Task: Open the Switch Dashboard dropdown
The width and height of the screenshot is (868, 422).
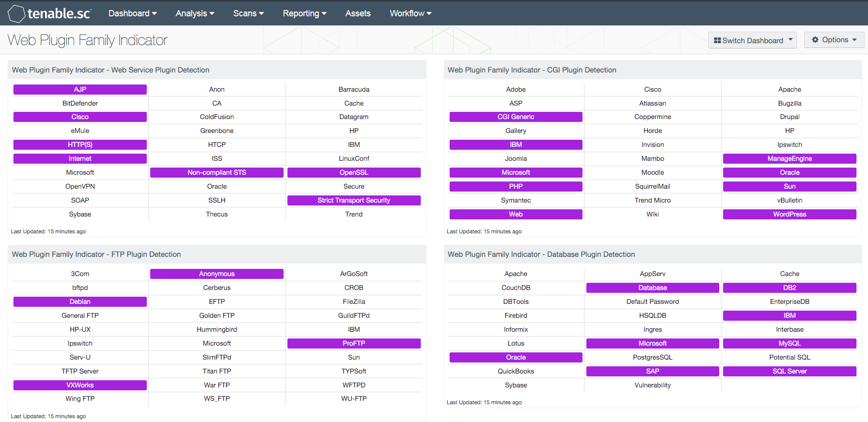Action: (752, 40)
